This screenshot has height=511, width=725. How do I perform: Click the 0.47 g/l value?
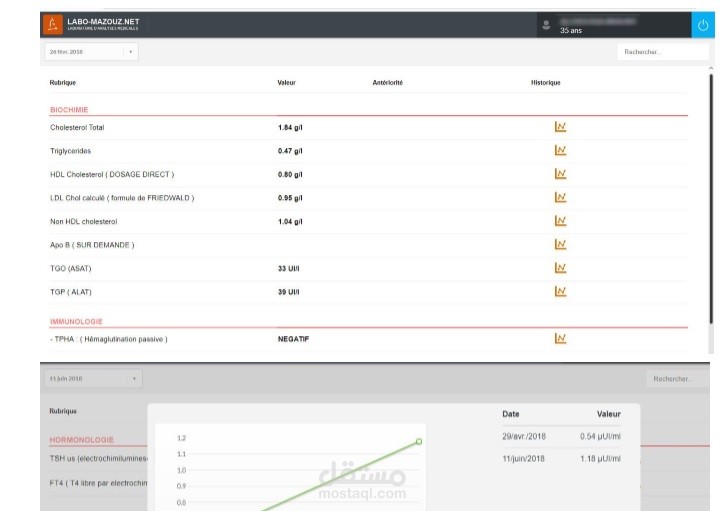coord(290,151)
